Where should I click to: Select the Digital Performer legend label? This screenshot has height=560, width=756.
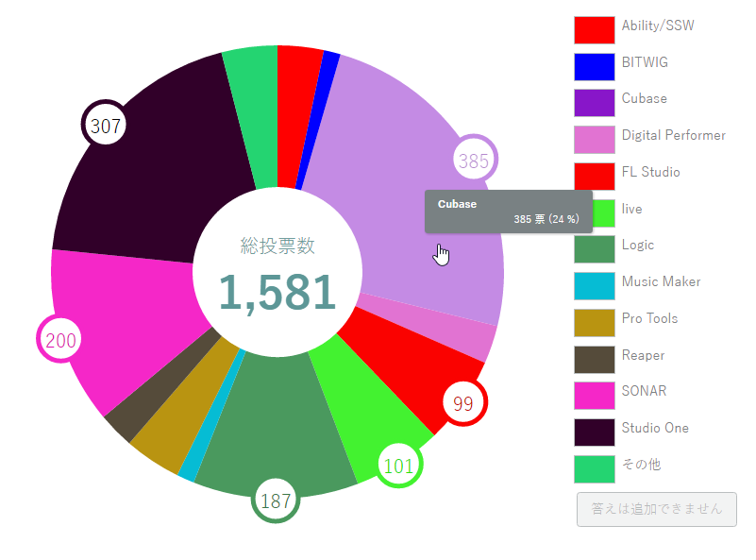[674, 135]
